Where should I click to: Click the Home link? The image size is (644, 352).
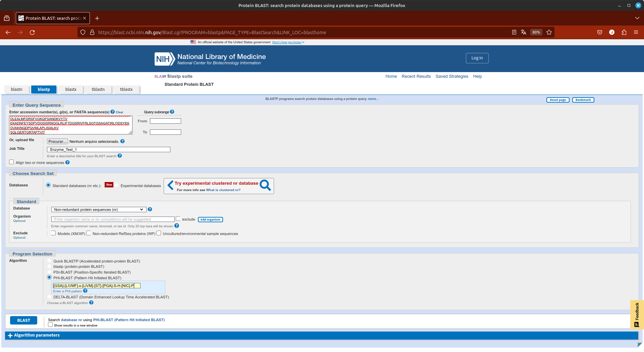pos(391,76)
